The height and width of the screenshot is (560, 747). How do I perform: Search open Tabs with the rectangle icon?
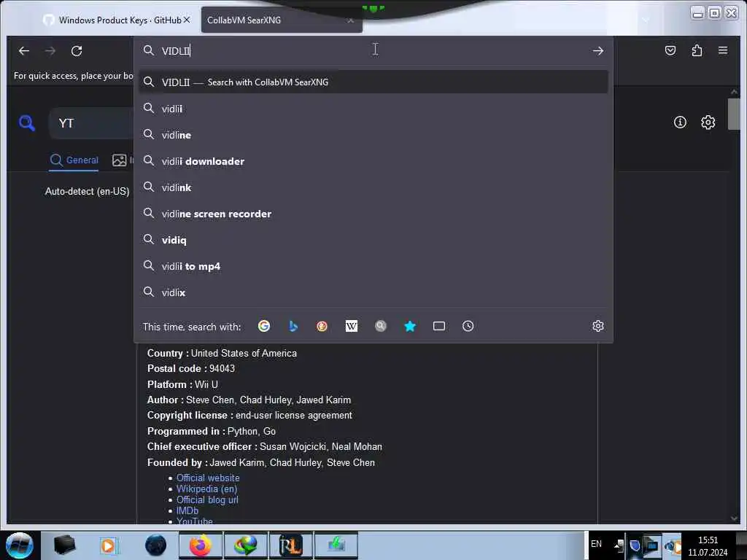coord(438,326)
